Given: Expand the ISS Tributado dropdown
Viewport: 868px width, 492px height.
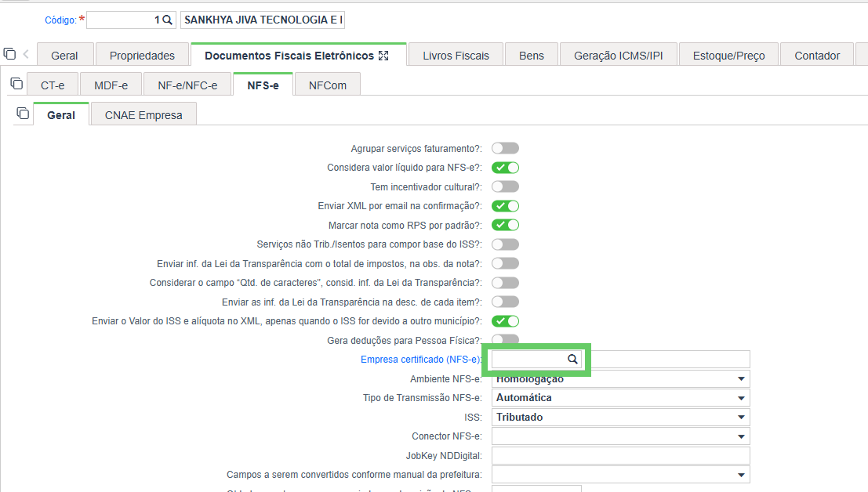Looking at the screenshot, I should [x=620, y=418].
